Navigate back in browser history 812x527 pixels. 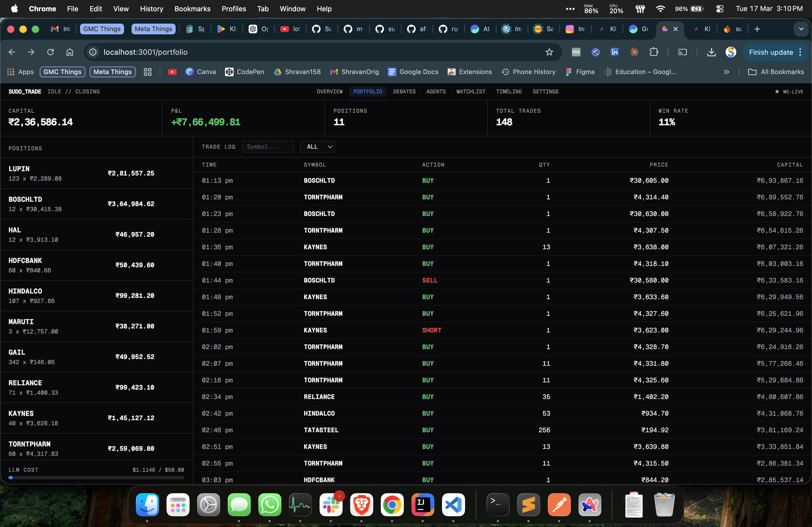(x=12, y=52)
